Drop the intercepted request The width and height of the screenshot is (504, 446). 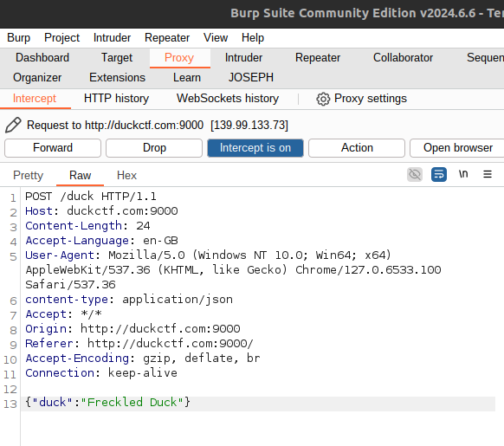coord(154,148)
